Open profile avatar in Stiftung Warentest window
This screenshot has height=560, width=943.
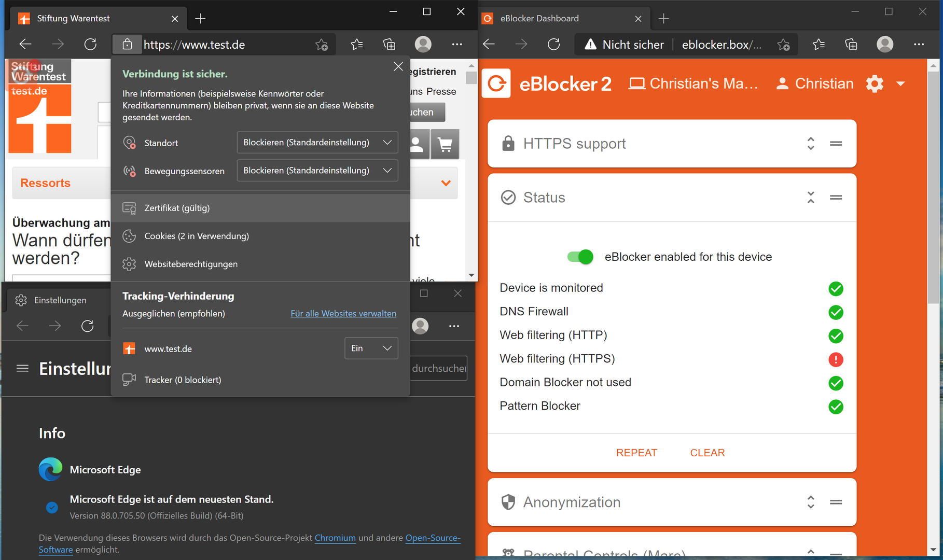click(423, 45)
